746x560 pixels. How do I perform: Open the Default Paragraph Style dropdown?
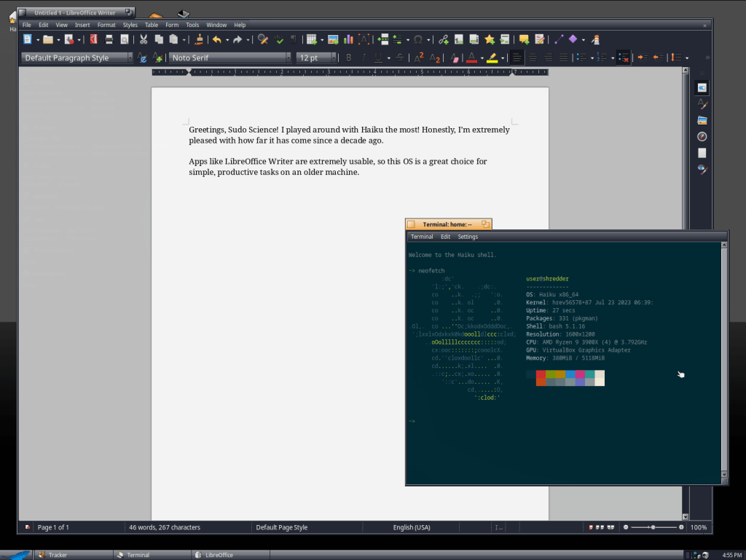click(129, 58)
